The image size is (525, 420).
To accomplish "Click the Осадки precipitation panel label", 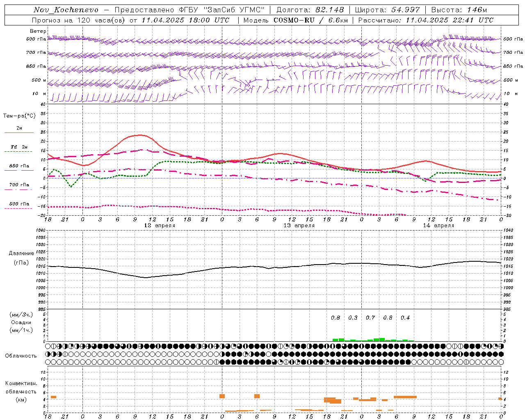I will click(x=21, y=322).
